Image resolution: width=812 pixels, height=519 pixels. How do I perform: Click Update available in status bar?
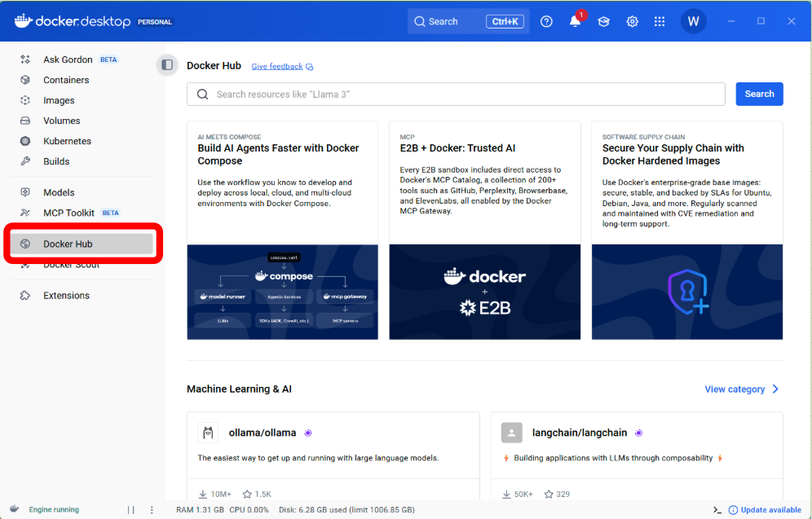click(x=765, y=510)
